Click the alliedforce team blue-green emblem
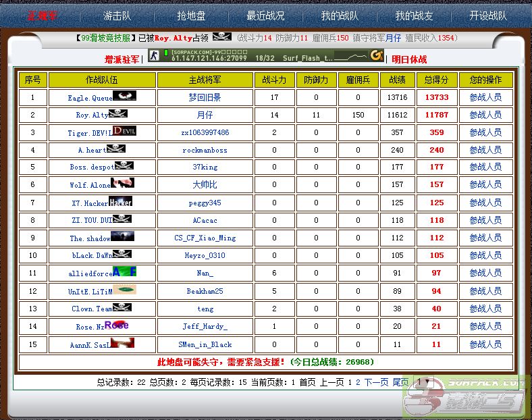 click(125, 272)
